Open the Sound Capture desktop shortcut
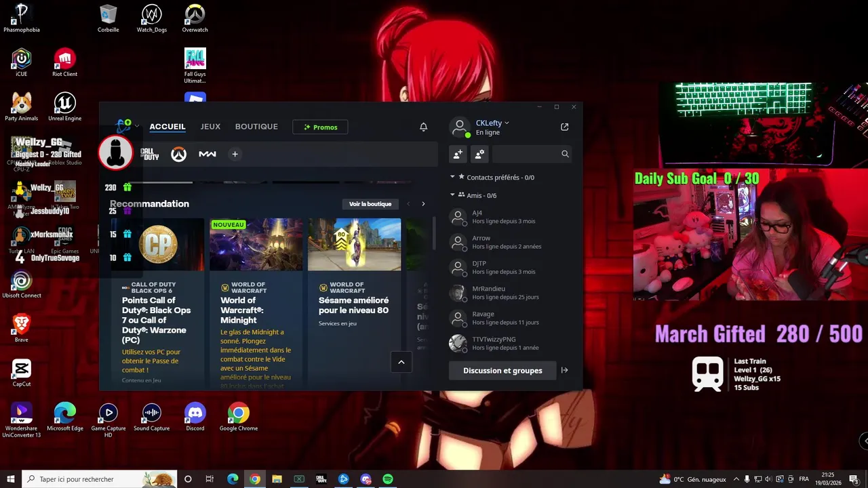This screenshot has height=488, width=868. (152, 417)
